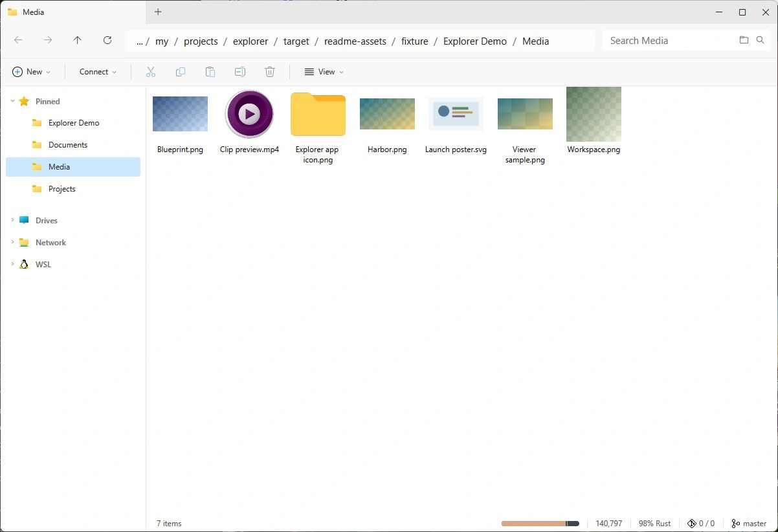Click the Paste clipboard icon
The height and width of the screenshot is (532, 778).
210,72
